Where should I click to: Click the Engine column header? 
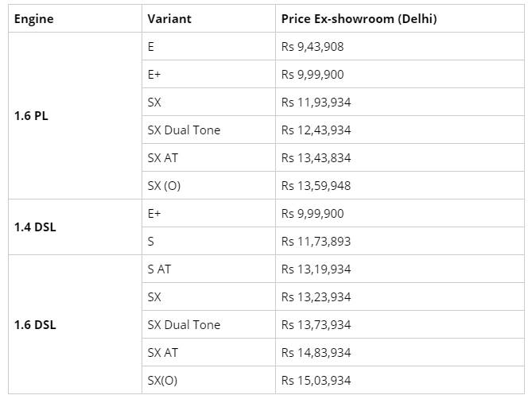click(x=34, y=18)
